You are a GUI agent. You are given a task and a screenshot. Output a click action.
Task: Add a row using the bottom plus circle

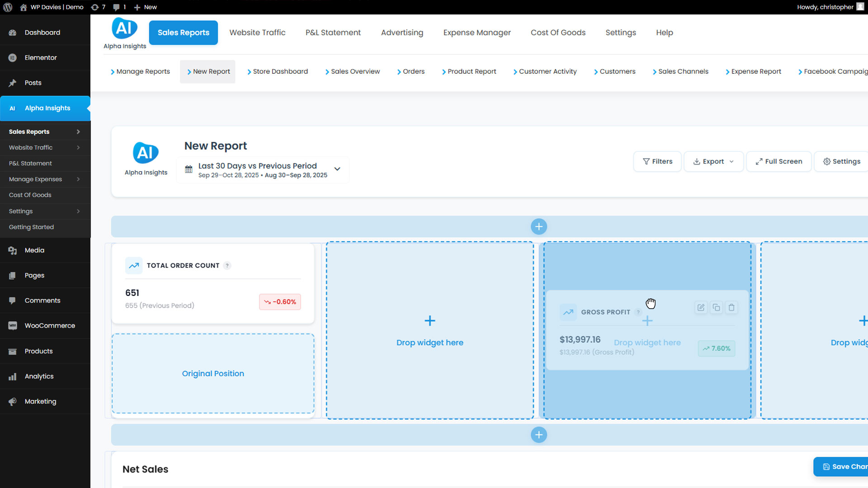coord(538,435)
